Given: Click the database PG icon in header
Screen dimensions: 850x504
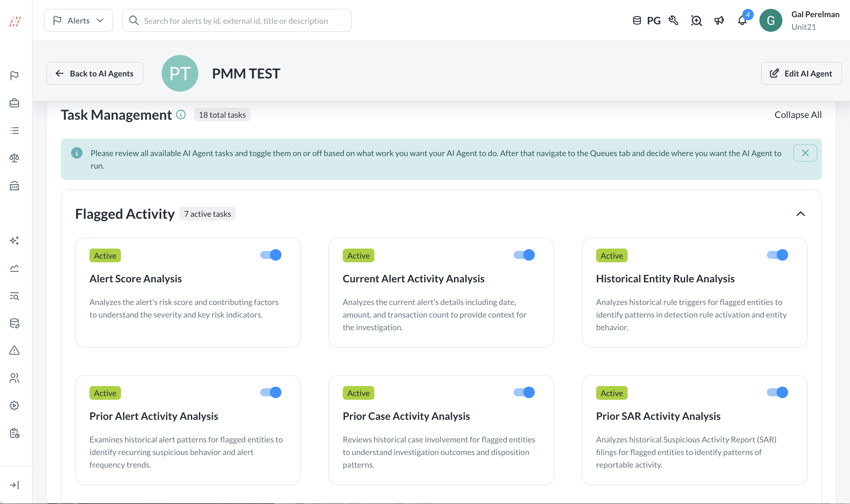Looking at the screenshot, I should (x=647, y=21).
